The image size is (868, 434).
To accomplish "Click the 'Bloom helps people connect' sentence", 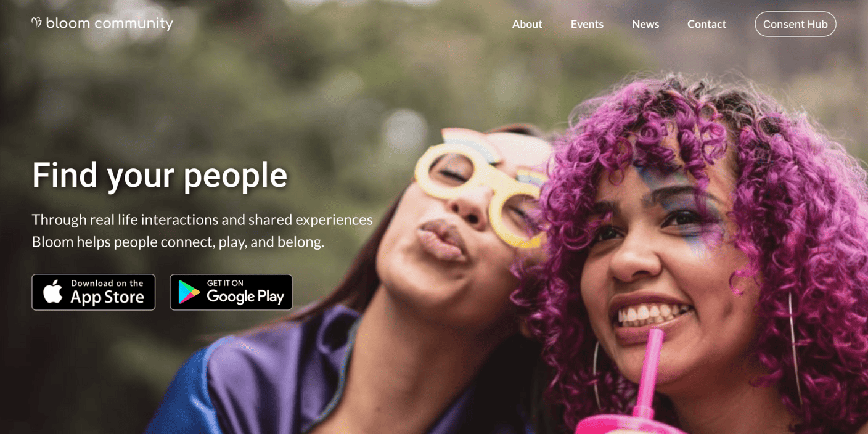I will pos(178,242).
